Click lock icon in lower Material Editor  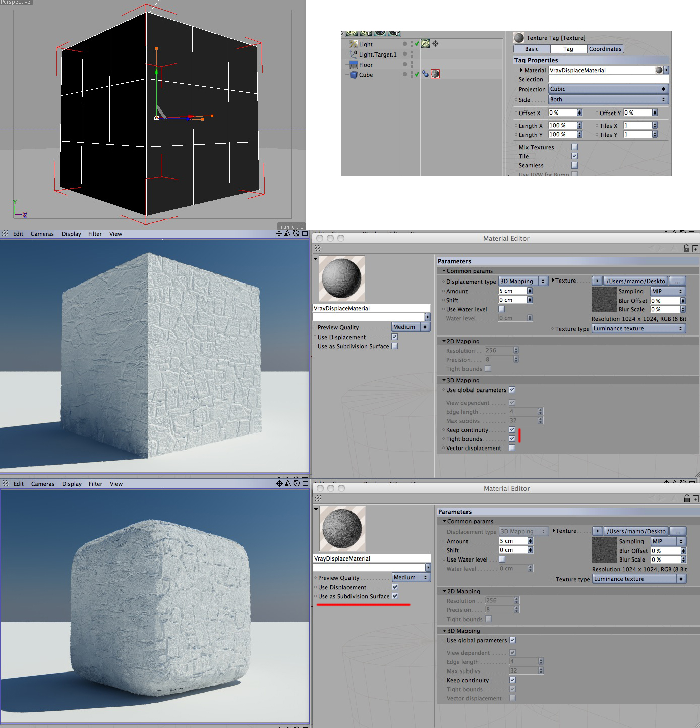click(x=687, y=498)
